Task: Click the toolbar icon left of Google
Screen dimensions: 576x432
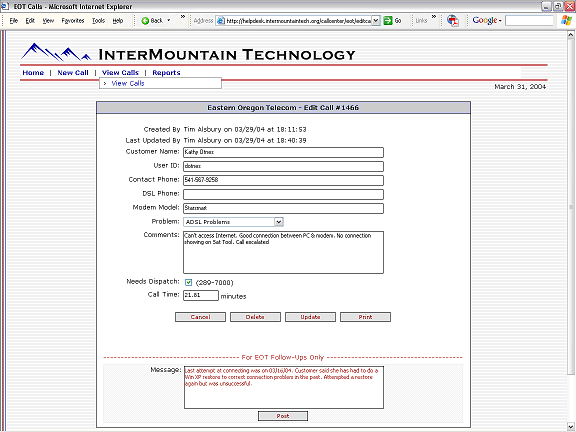Action: tap(453, 21)
